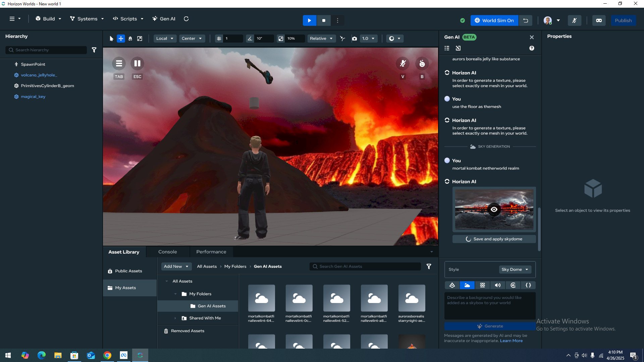Select the sound effects generation icon
The width and height of the screenshot is (644, 362).
click(497, 285)
